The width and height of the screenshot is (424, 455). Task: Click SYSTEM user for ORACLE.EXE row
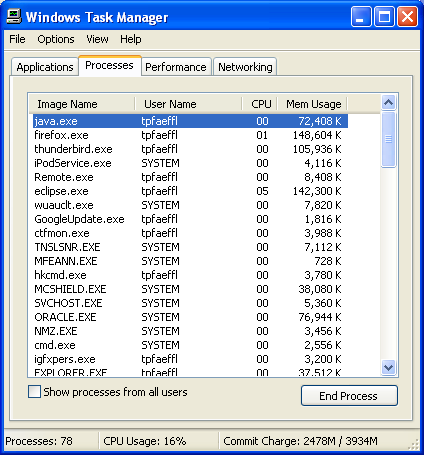(160, 317)
